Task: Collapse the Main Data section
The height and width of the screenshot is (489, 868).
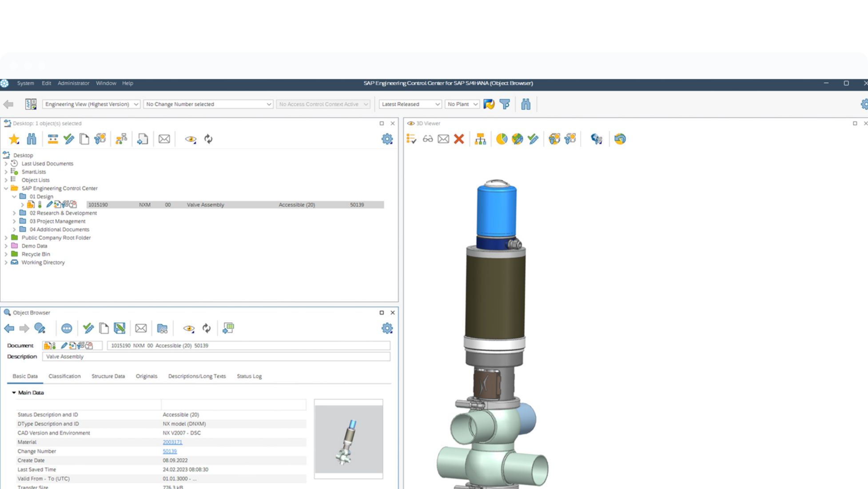Action: [14, 393]
